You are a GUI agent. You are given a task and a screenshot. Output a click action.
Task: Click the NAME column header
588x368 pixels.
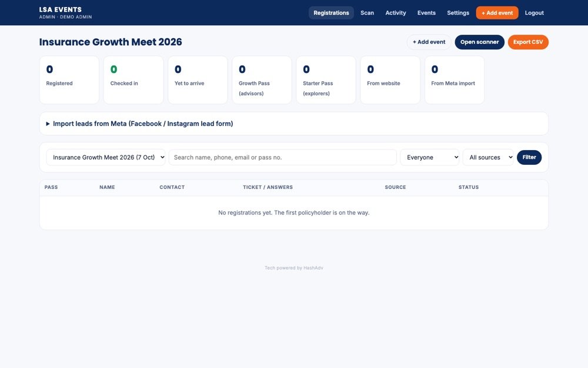pos(107,187)
